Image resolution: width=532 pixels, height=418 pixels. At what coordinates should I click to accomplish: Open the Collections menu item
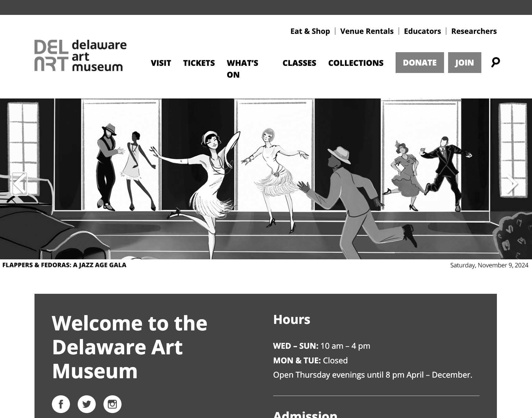(356, 63)
